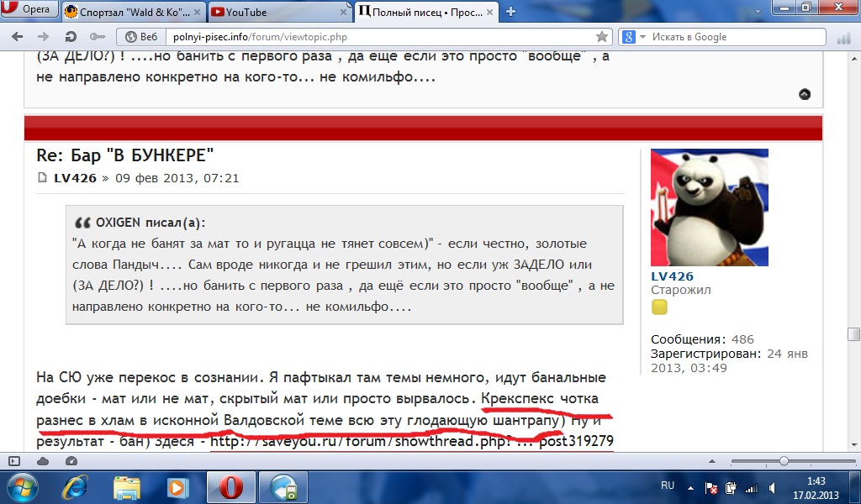Open Windows Explorer folder on the taskbar
Image resolution: width=861 pixels, height=504 pixels.
click(x=127, y=487)
